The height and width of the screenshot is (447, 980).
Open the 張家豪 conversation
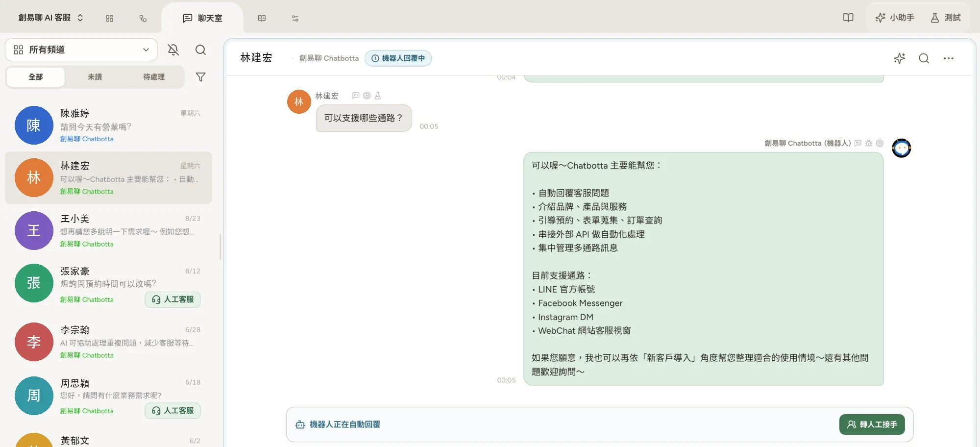(x=108, y=285)
